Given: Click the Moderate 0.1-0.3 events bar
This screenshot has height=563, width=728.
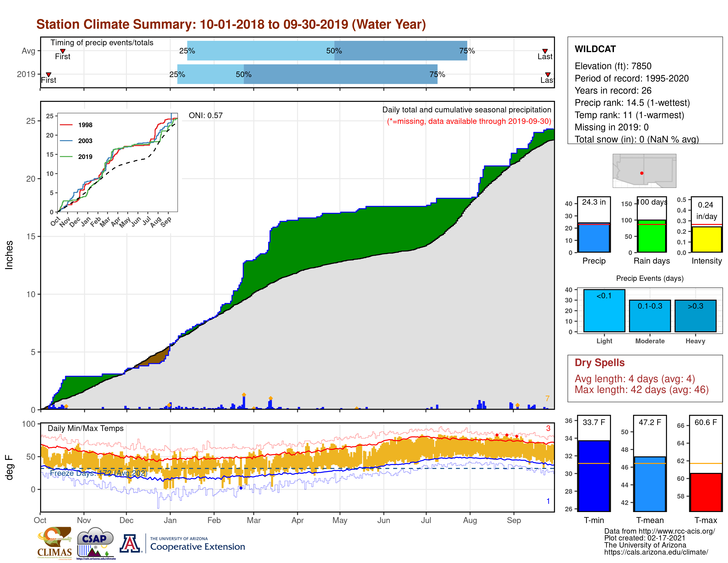Looking at the screenshot, I should 650,316.
